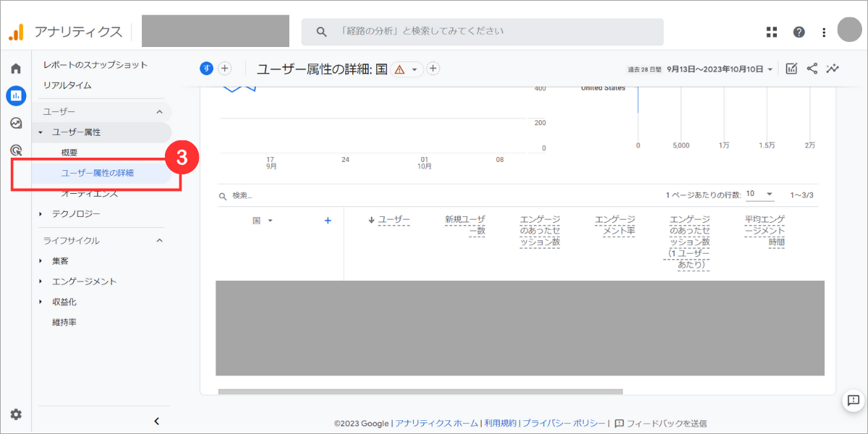The height and width of the screenshot is (434, 868).
Task: Click the table search magnifier icon
Action: [224, 195]
